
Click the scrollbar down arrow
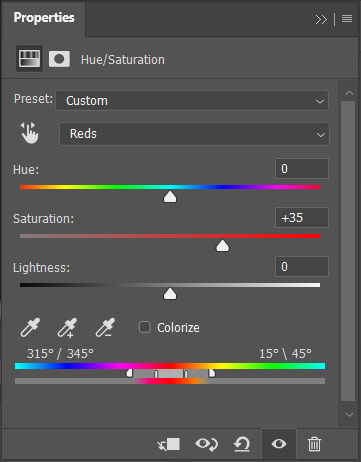click(349, 415)
